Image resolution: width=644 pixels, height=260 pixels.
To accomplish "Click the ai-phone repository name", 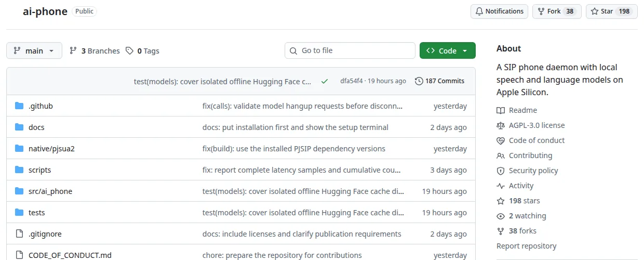I will tap(45, 11).
